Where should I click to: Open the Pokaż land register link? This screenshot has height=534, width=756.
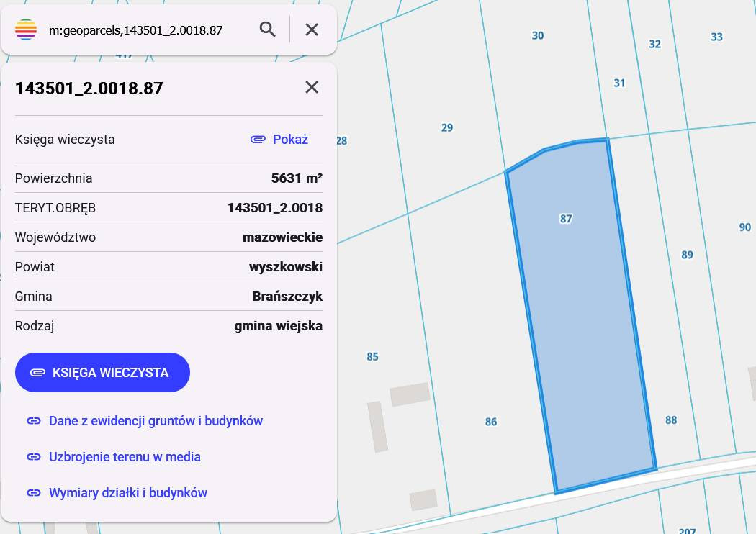290,140
